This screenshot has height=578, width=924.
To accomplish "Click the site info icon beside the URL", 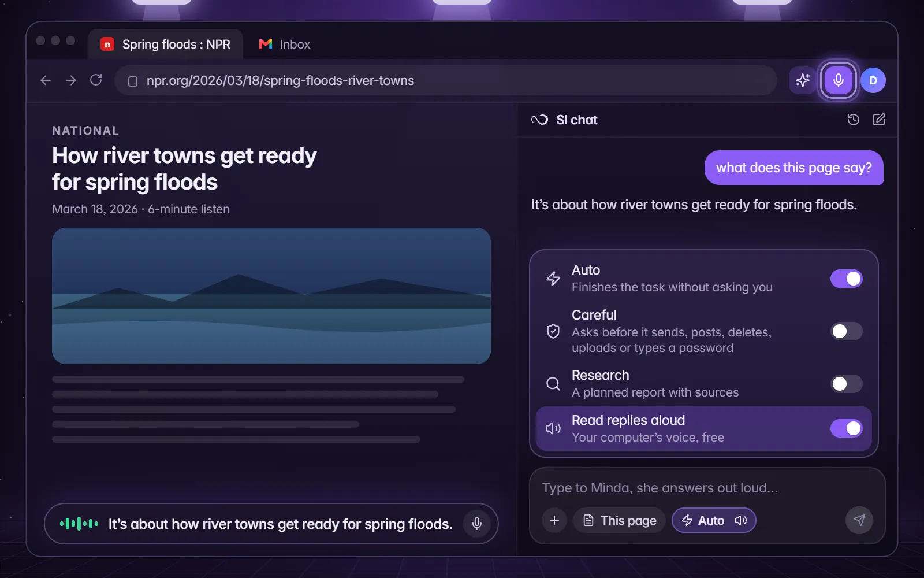I will click(x=133, y=81).
